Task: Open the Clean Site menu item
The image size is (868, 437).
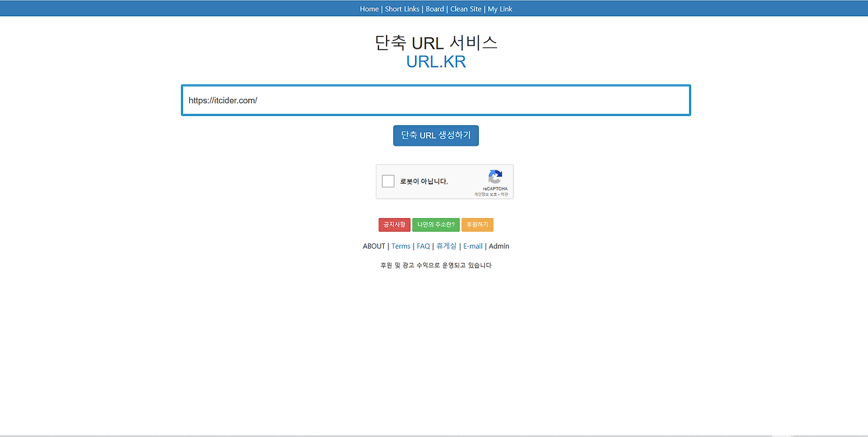Action: tap(465, 9)
